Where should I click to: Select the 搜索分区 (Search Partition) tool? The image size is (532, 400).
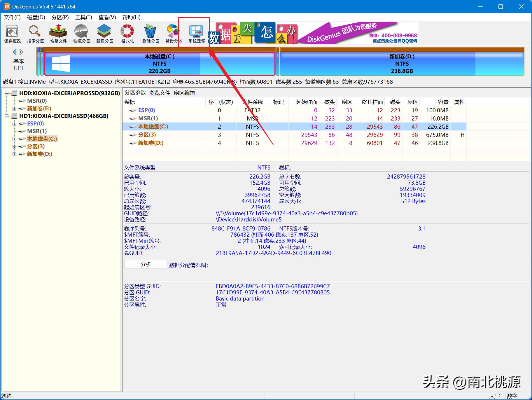[x=34, y=33]
